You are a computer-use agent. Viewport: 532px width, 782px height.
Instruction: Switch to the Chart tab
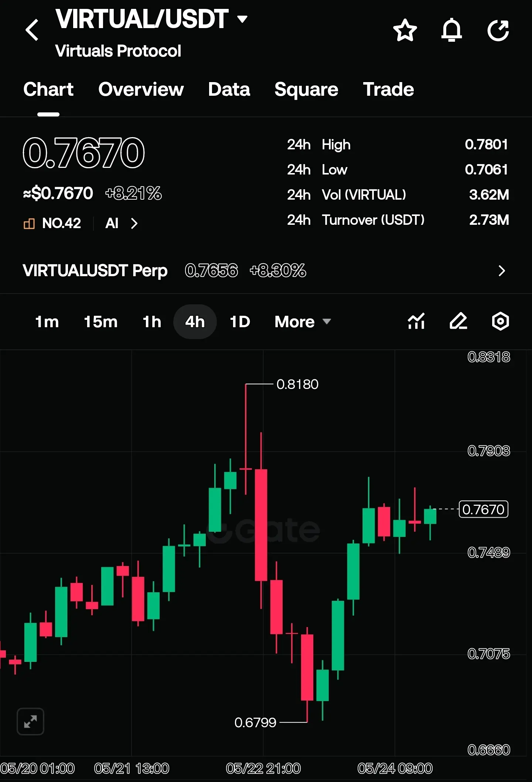[48, 89]
